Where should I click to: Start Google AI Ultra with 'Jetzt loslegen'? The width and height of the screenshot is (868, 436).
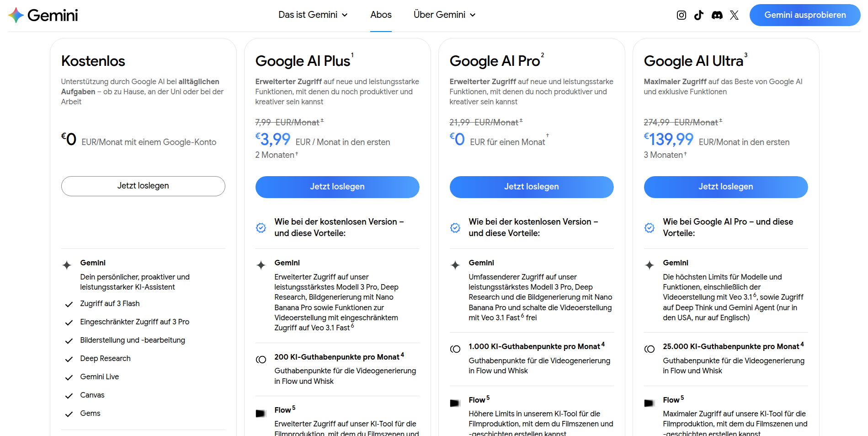coord(726,187)
